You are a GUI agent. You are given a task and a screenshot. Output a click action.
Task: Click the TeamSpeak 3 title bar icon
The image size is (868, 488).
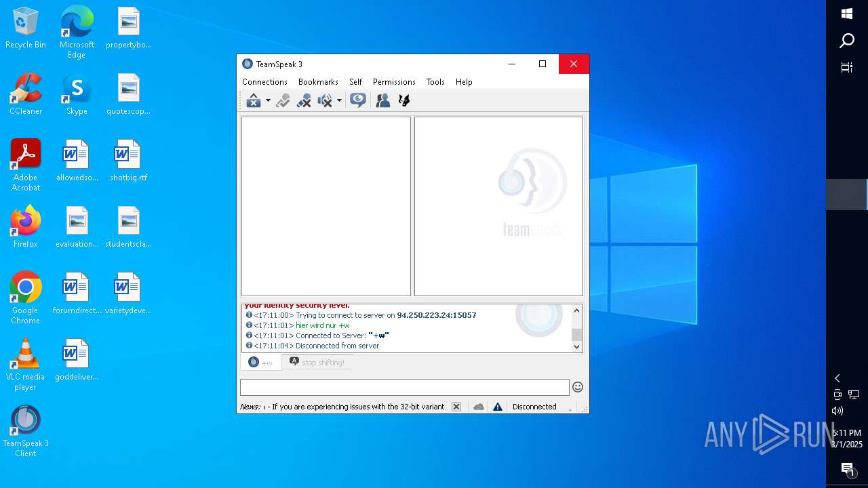[248, 64]
